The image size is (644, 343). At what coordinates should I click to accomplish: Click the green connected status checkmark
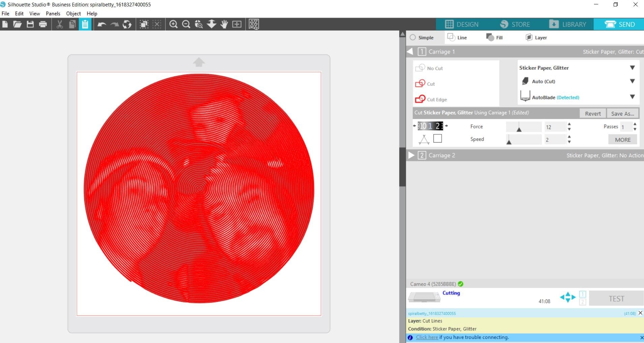click(x=461, y=284)
